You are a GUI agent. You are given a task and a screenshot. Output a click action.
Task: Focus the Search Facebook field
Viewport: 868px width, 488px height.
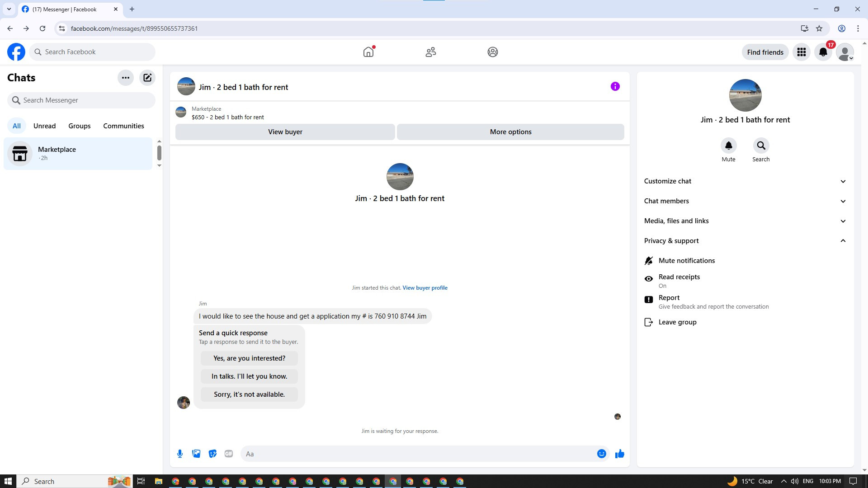92,52
